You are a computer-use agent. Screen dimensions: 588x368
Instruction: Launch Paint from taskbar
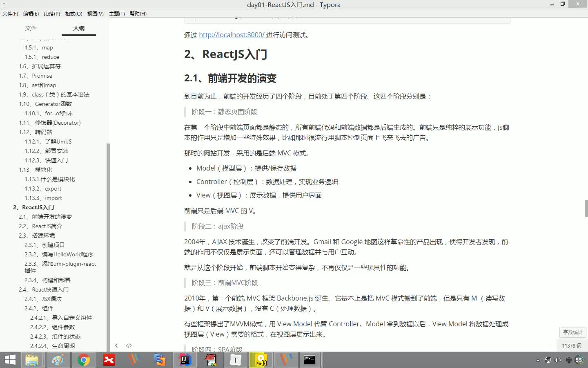pos(58,360)
